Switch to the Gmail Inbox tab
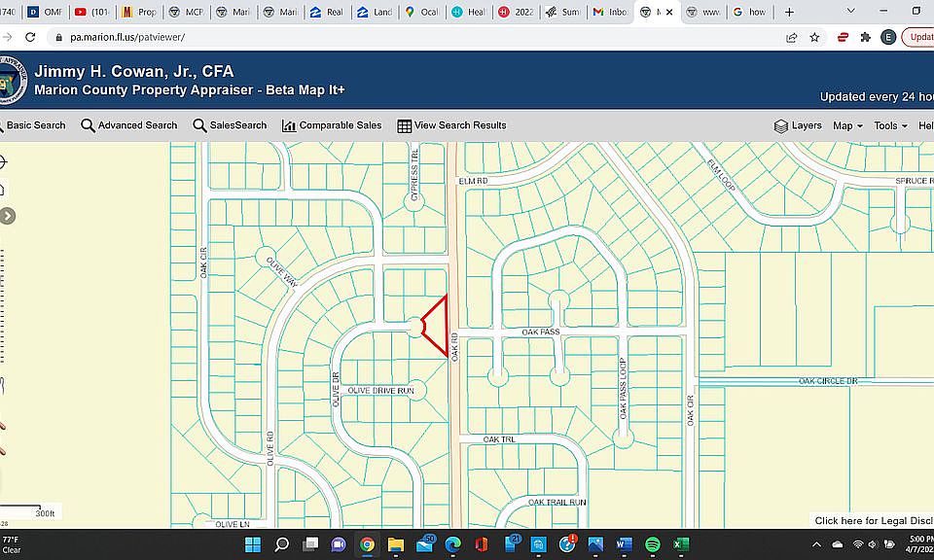The height and width of the screenshot is (560, 934). (x=609, y=12)
